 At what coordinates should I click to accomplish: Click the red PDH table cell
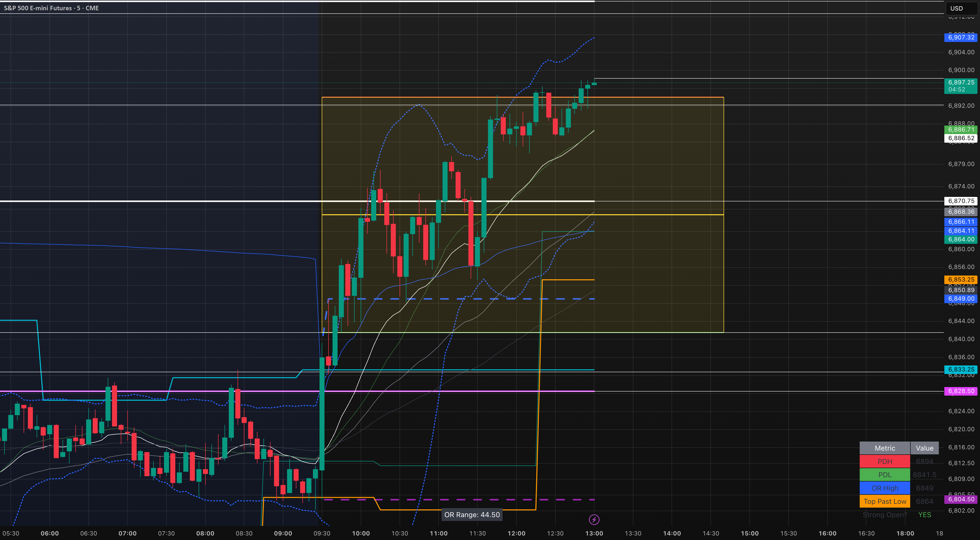click(885, 462)
